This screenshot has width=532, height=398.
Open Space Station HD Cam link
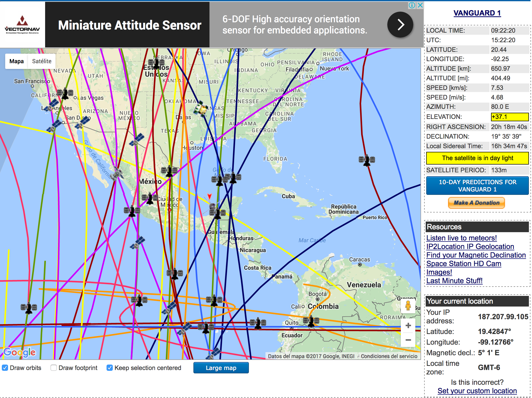click(x=464, y=264)
